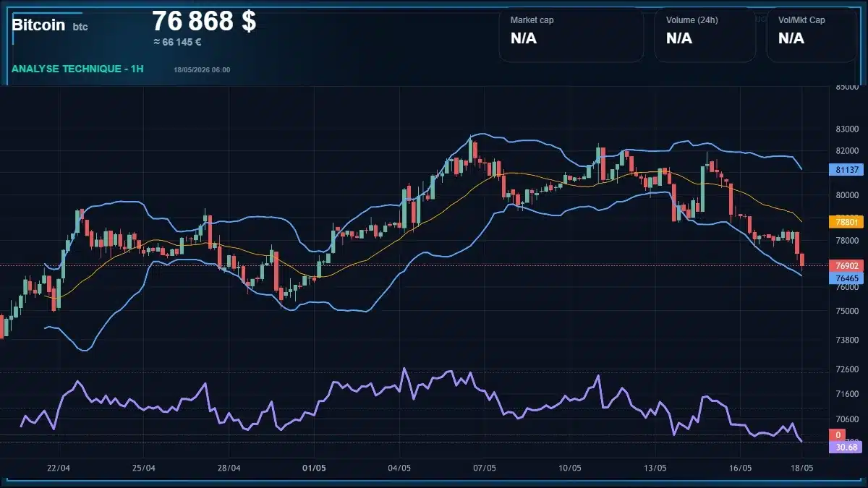
Task: Click the btc ticker label
Action: 80,27
